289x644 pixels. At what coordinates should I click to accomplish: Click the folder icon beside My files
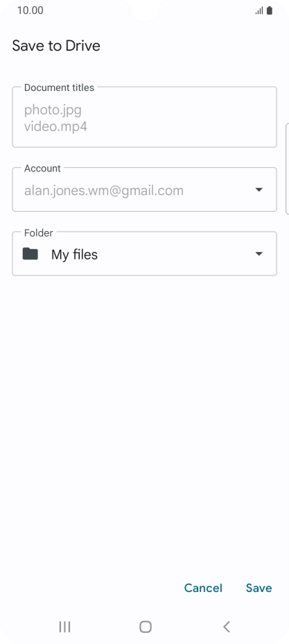click(x=30, y=254)
